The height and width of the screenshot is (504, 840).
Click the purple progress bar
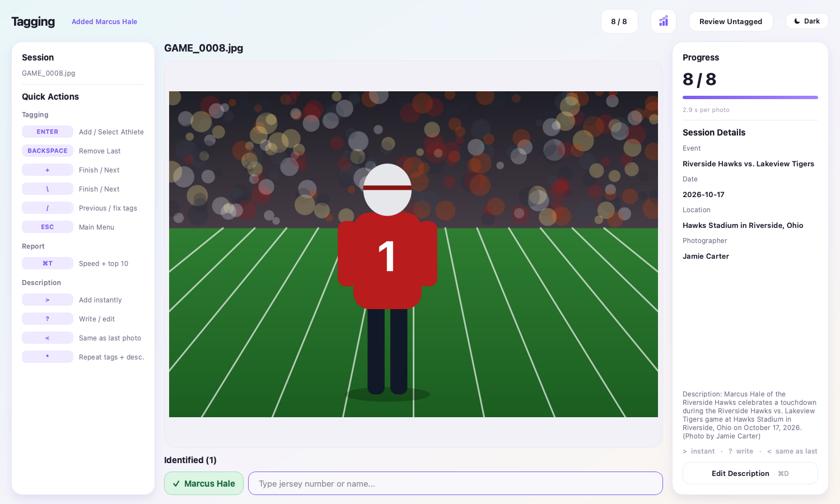[750, 97]
